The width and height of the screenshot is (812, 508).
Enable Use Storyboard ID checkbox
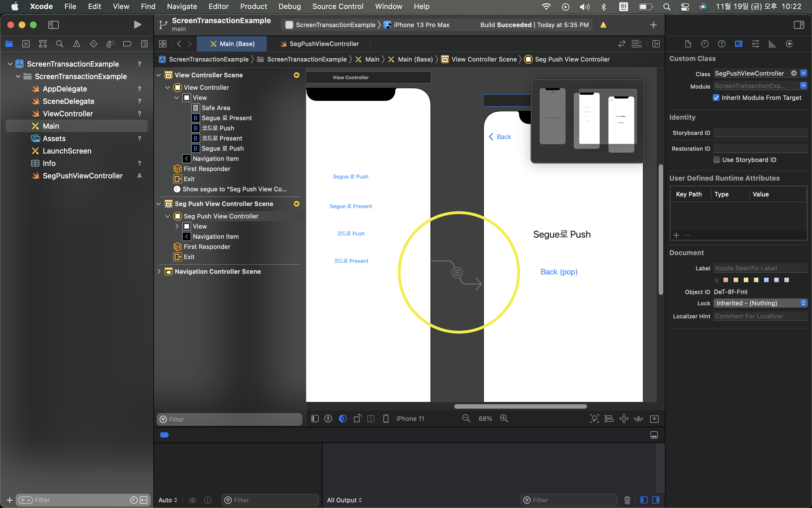[717, 159]
